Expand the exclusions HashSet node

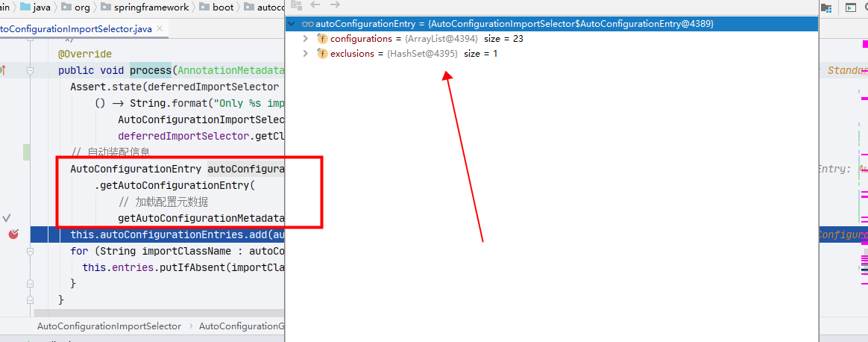coord(305,54)
